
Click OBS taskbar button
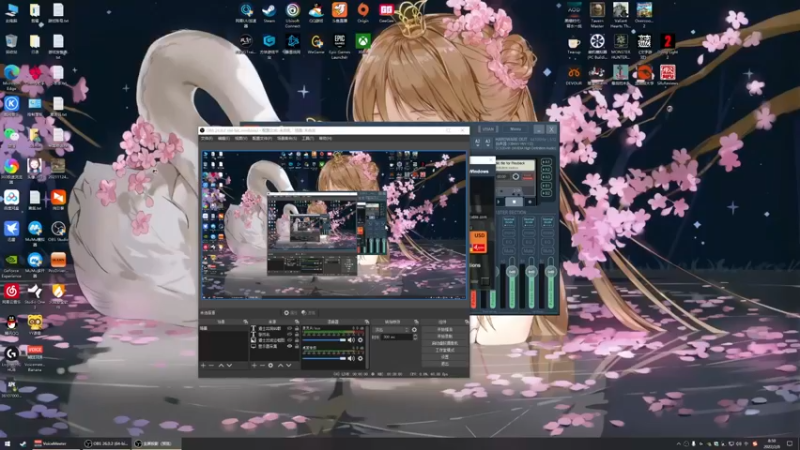pos(107,443)
